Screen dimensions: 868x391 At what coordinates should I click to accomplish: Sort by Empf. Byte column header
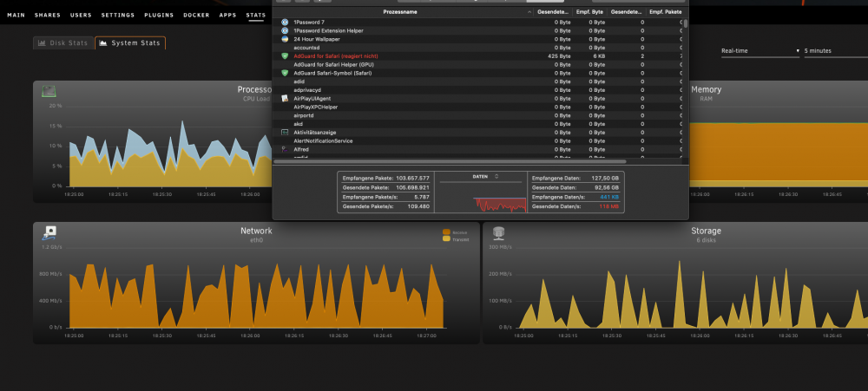pos(589,11)
